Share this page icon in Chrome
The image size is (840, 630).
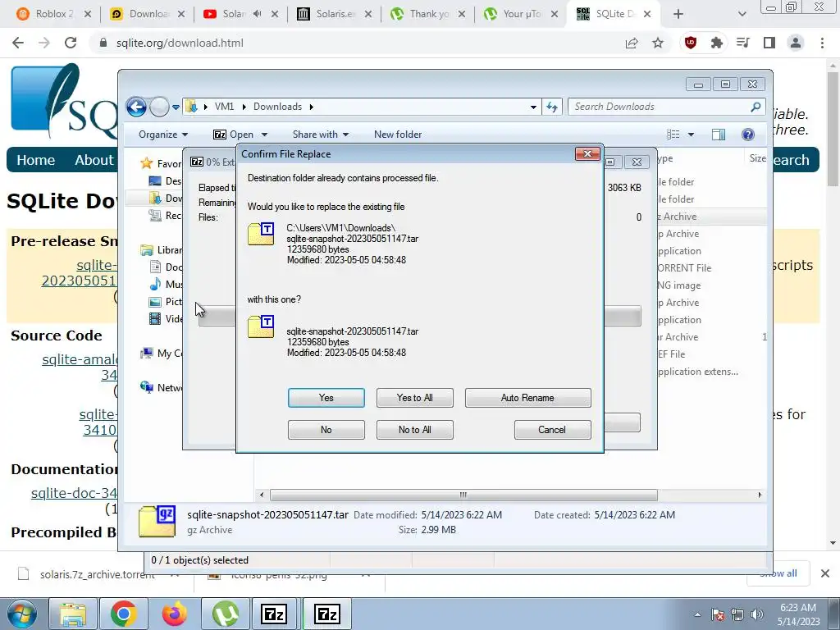632,43
